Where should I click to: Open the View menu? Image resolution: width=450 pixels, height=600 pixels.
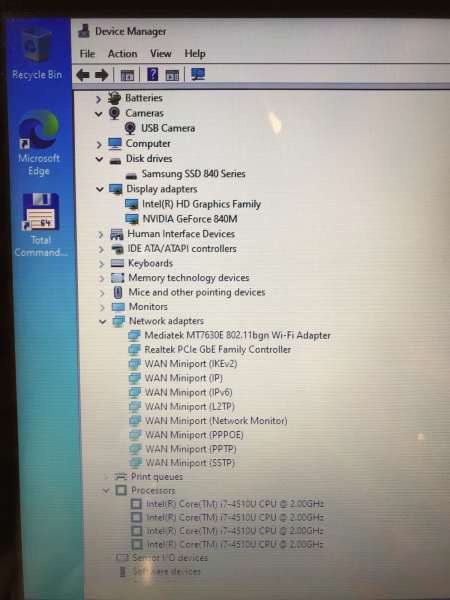[161, 54]
